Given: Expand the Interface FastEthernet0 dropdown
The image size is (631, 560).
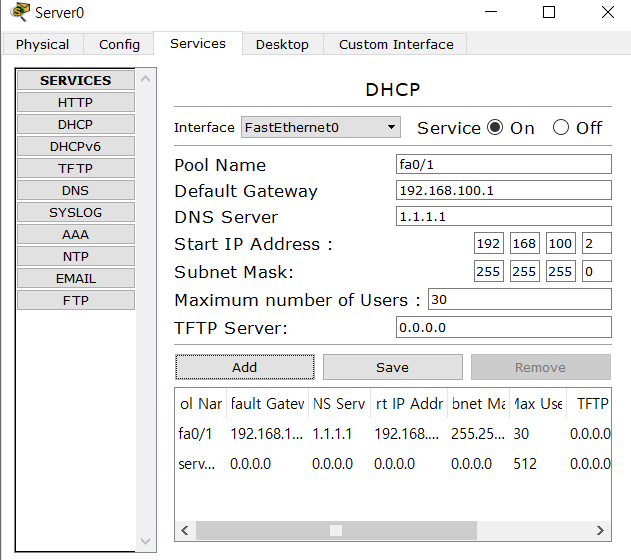Looking at the screenshot, I should (x=321, y=128).
